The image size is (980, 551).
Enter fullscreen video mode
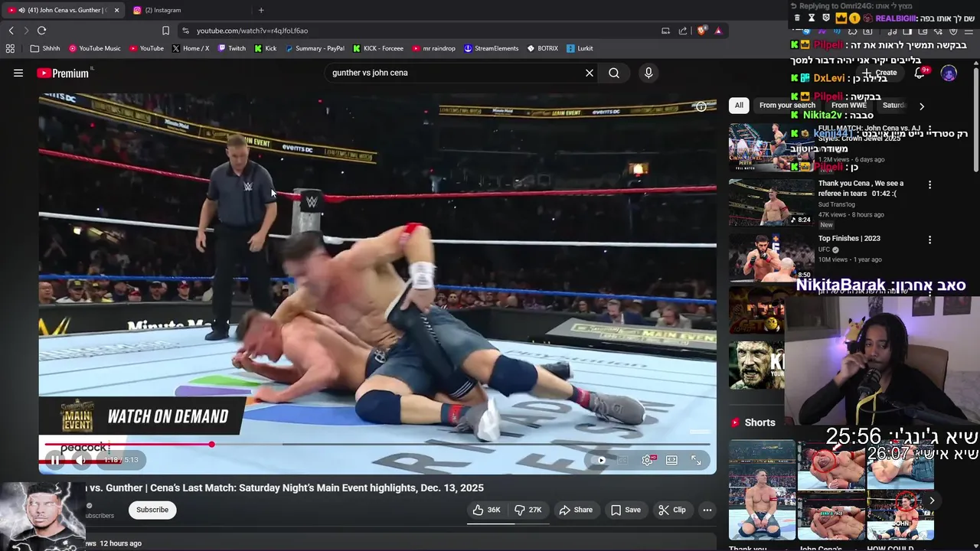coord(696,460)
